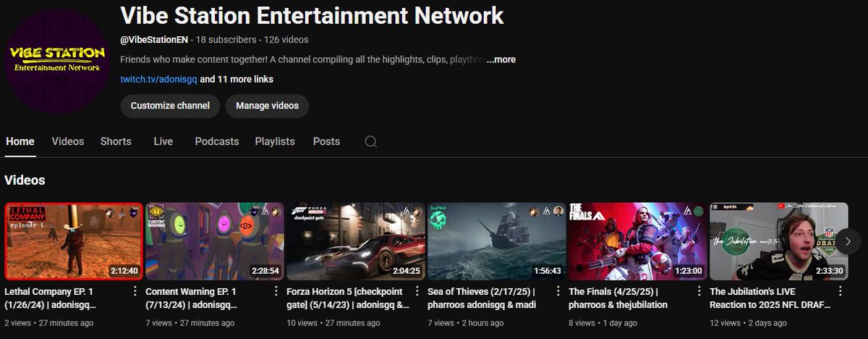Play the Content Warning thumbnail video
This screenshot has height=339, width=868.
point(216,241)
